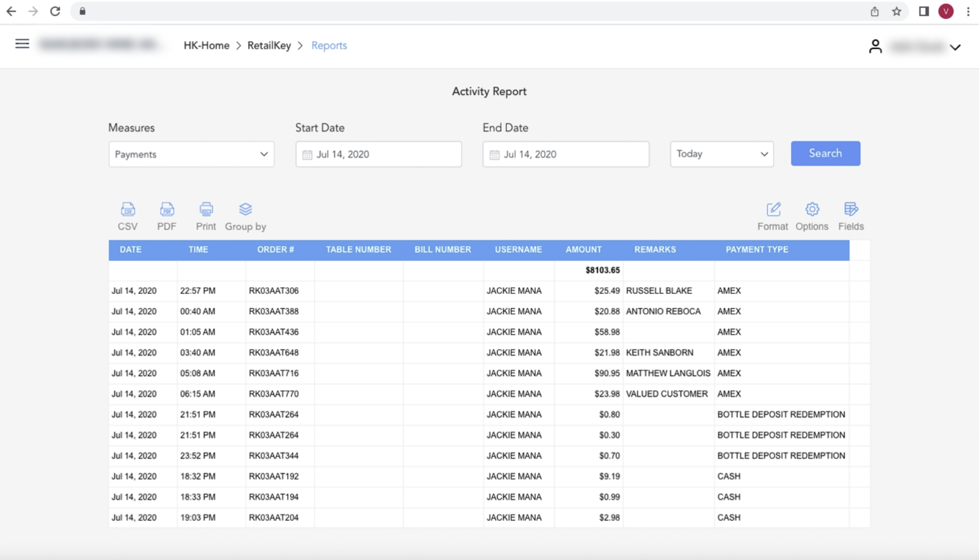Screen dimensions: 979x560
Task: Expand the user account menu chevron
Action: (x=955, y=47)
